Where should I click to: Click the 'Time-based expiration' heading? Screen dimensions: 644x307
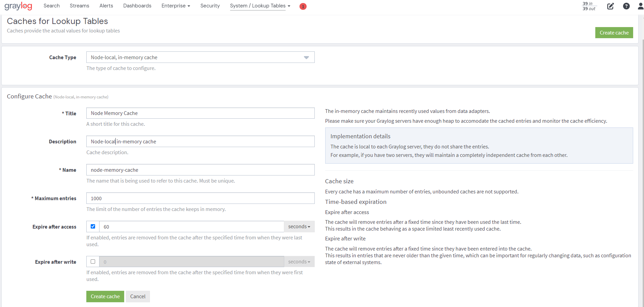[x=356, y=202]
